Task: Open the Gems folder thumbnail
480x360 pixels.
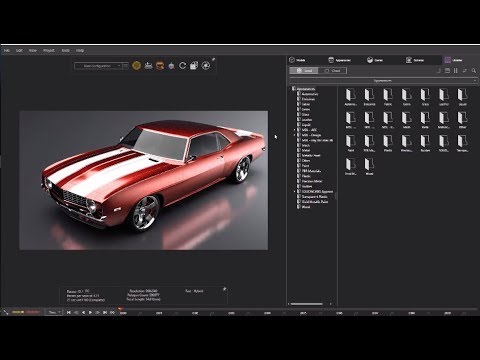Action: tap(406, 97)
